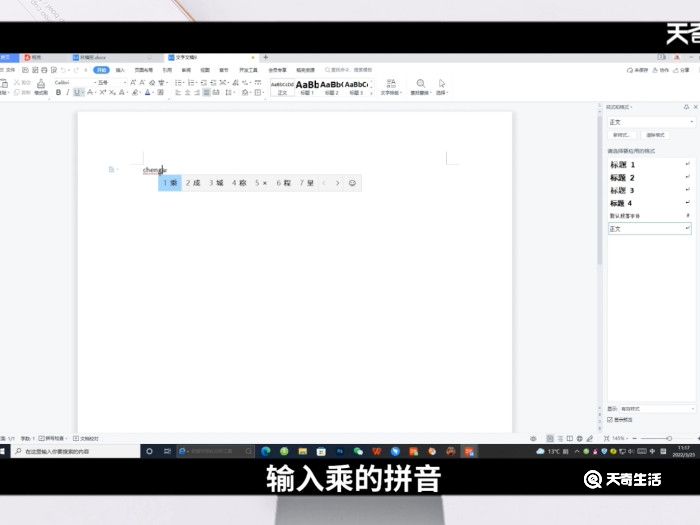Image resolution: width=700 pixels, height=525 pixels.
Task: Select IME candidate 2 成
Action: coord(193,183)
